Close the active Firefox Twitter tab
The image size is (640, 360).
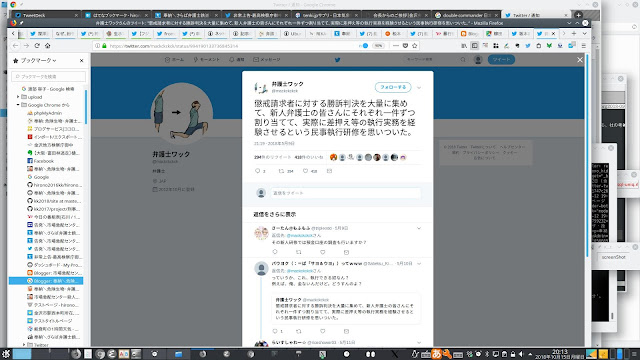pos(553,33)
